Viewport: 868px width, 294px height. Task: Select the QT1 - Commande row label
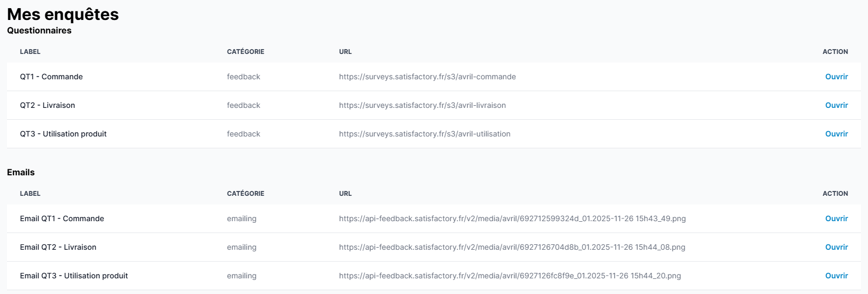click(x=51, y=77)
